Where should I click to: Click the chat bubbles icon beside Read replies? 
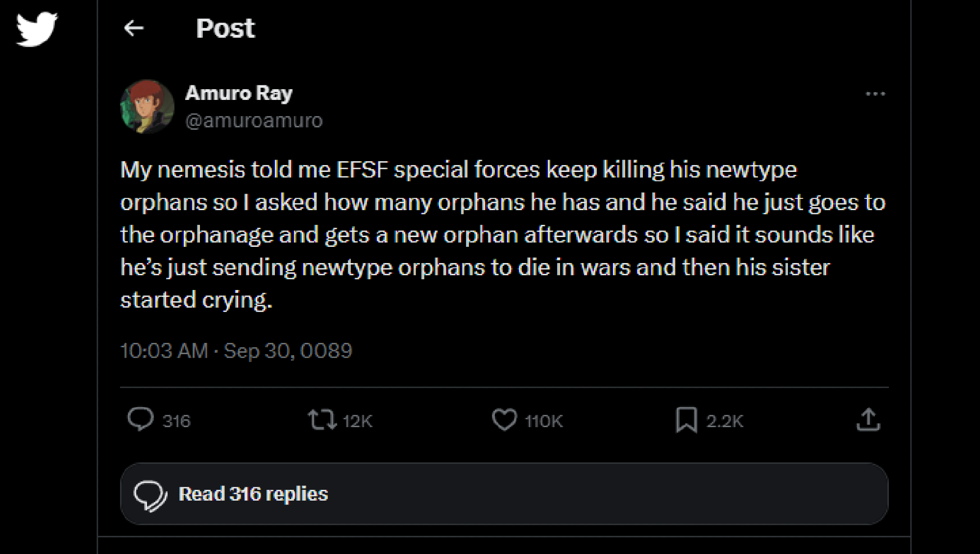150,495
